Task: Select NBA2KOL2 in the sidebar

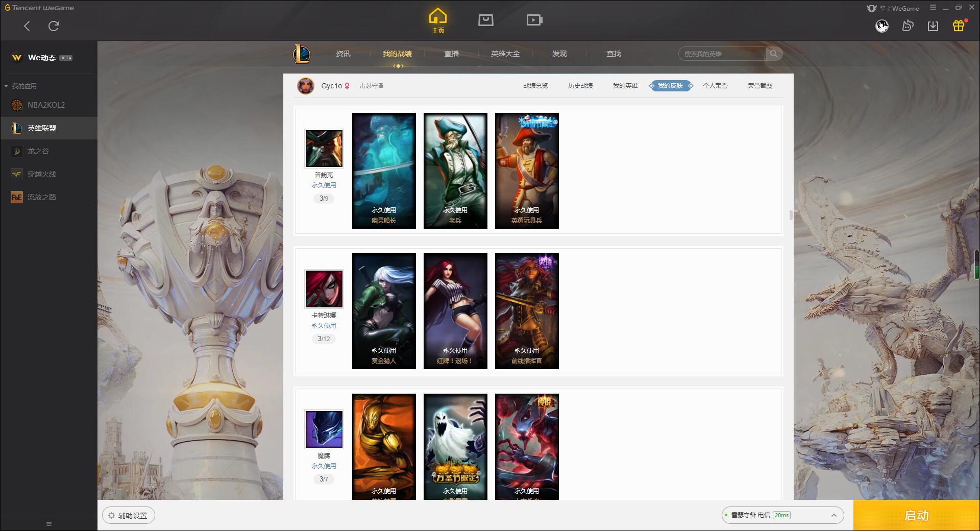Action: pos(48,105)
